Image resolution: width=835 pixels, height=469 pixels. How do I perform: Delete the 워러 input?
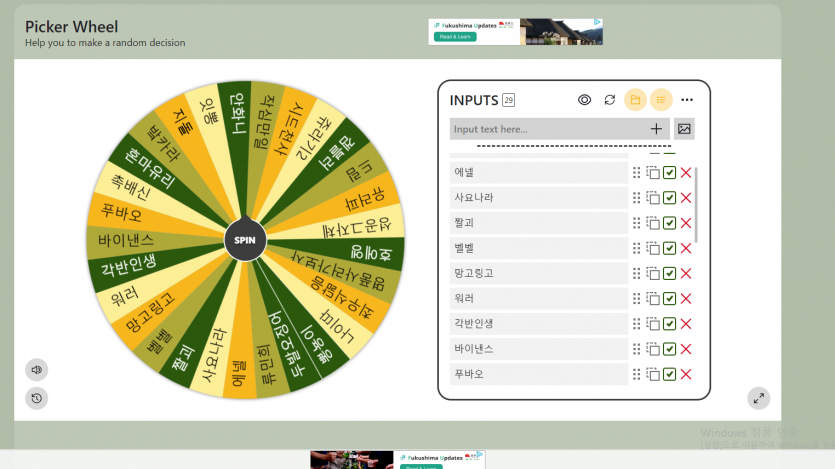(x=686, y=299)
